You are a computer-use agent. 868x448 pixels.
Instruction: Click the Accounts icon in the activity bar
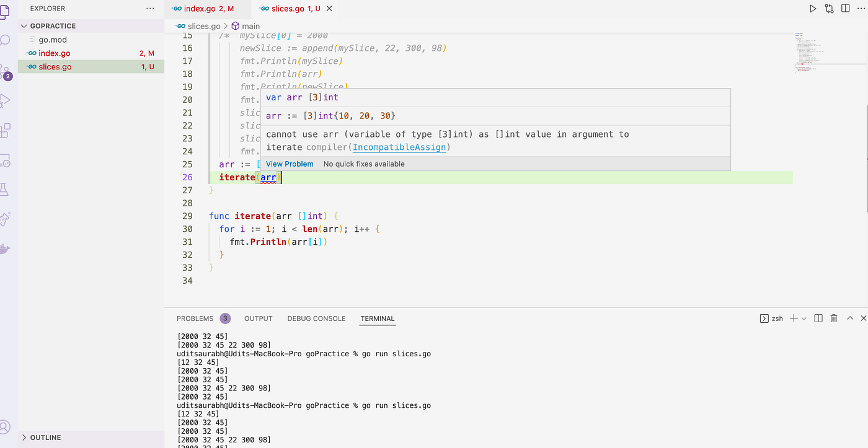pyautogui.click(x=6, y=426)
